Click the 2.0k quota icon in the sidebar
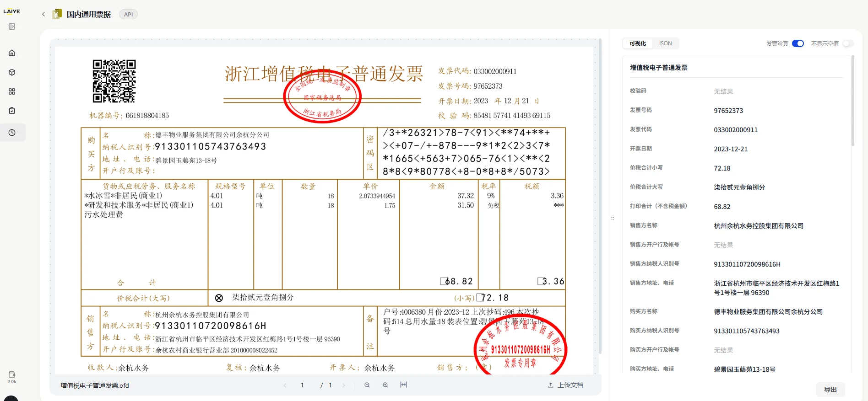868x401 pixels. [12, 377]
